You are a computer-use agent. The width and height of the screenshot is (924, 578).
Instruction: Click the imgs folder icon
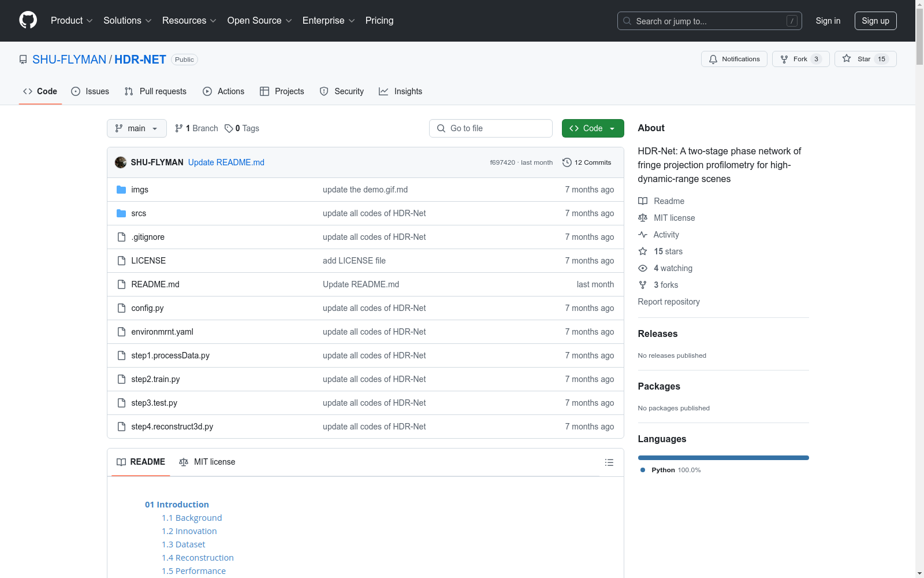121,190
